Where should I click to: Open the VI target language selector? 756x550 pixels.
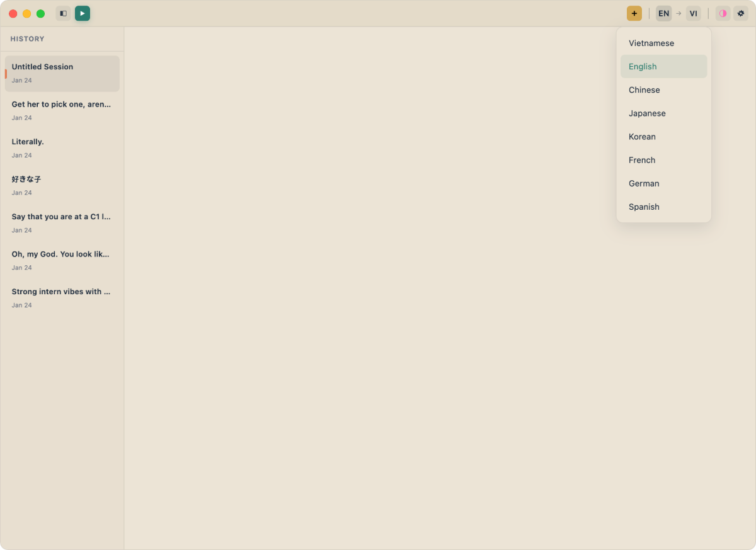(693, 13)
